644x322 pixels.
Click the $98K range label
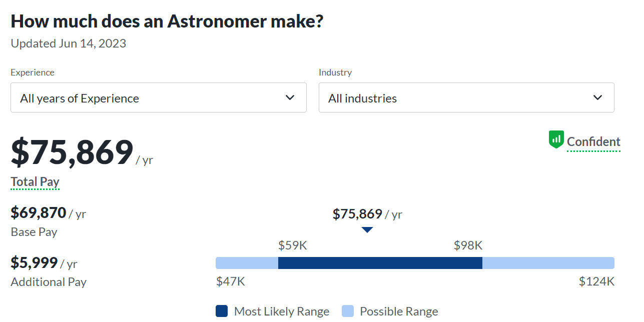tap(468, 245)
